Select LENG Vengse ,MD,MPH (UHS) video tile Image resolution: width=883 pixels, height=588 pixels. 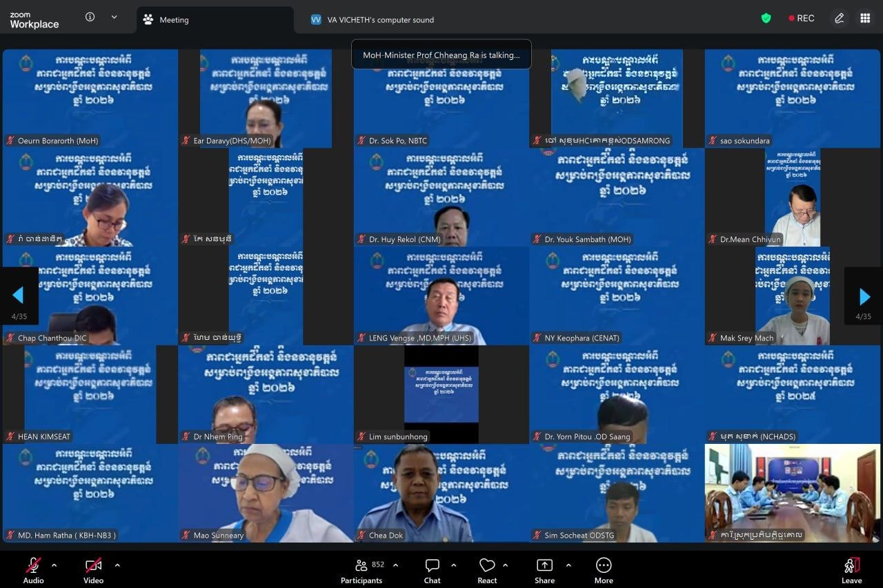coord(441,296)
